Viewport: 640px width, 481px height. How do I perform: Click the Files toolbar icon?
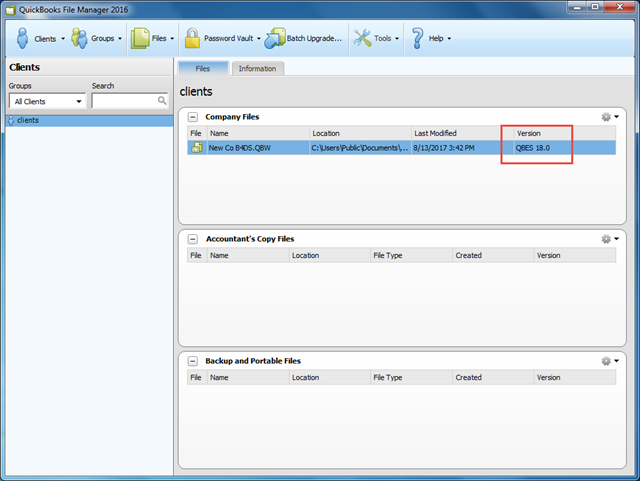(140, 38)
